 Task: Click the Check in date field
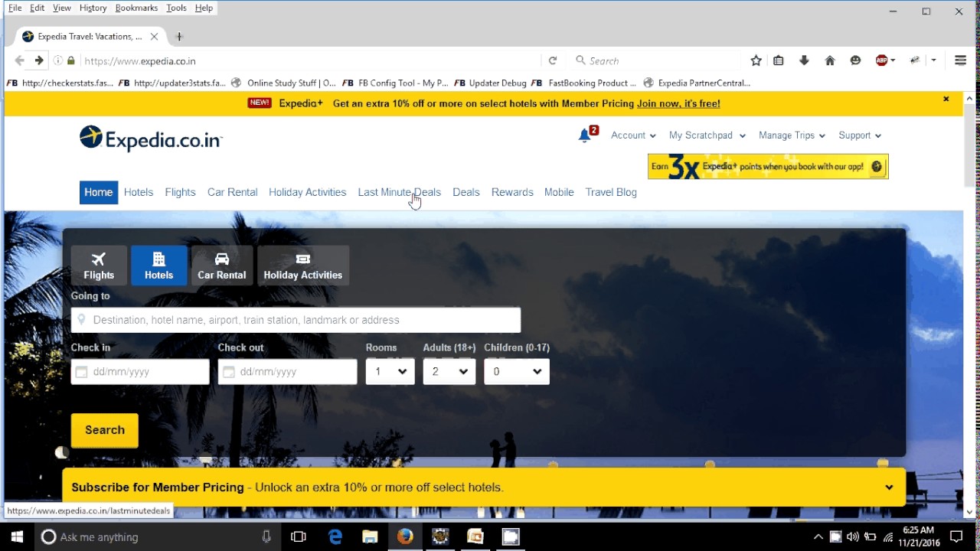[140, 372]
